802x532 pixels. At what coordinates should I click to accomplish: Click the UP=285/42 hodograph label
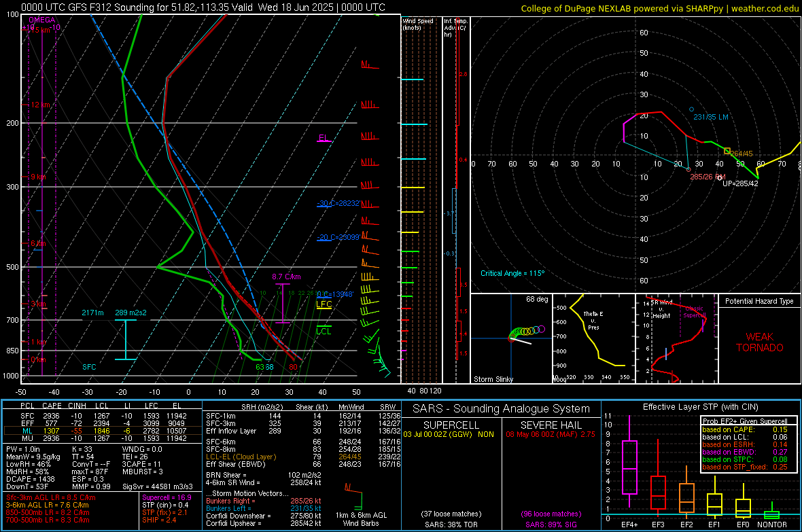pyautogui.click(x=740, y=183)
